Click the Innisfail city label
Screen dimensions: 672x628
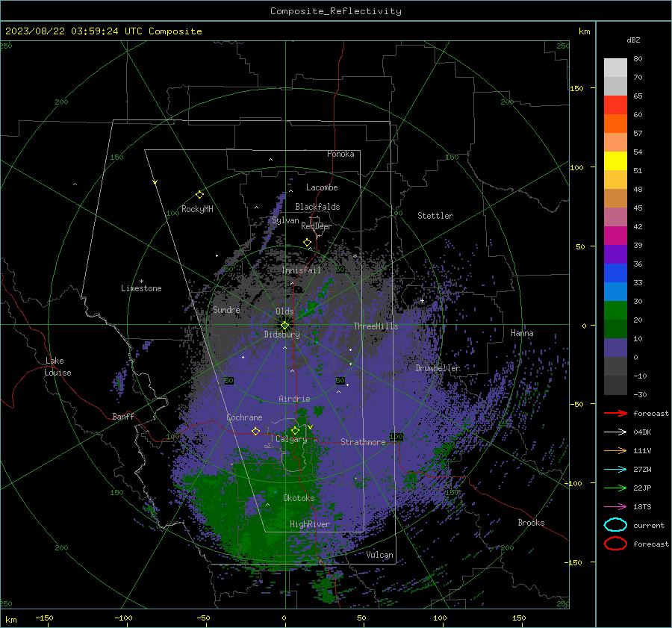(301, 270)
